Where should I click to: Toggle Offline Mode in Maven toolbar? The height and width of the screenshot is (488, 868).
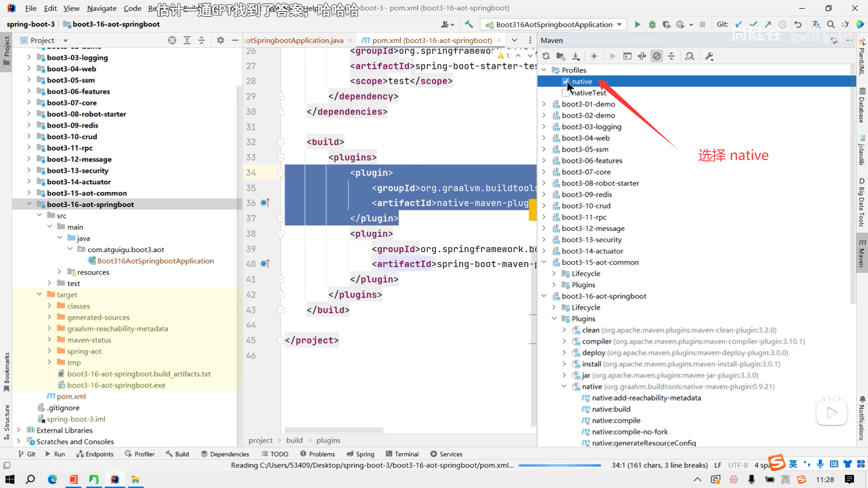pos(642,56)
